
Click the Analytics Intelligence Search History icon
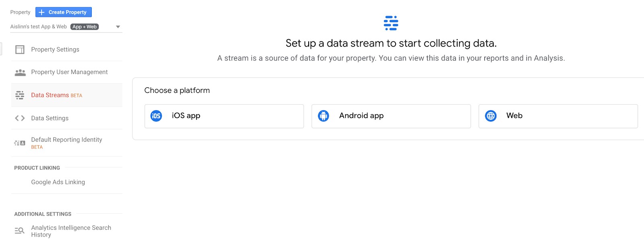(x=20, y=231)
